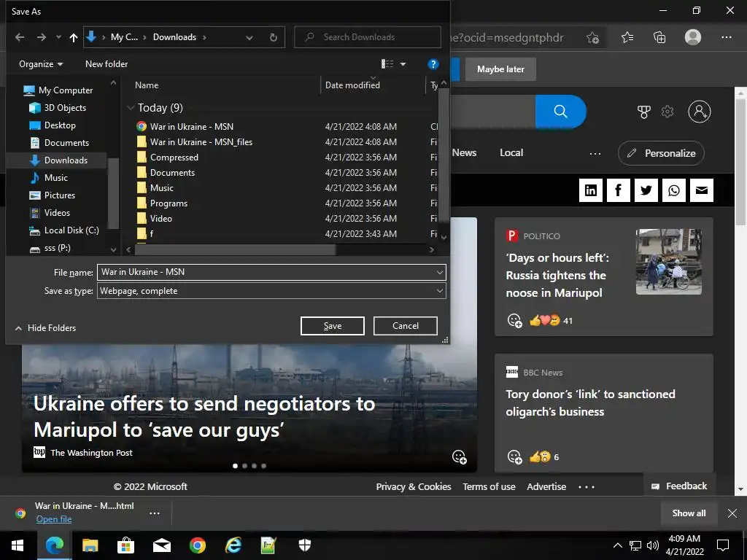Click the Personalize button
Viewport: 747px width, 560px height.
(x=661, y=153)
